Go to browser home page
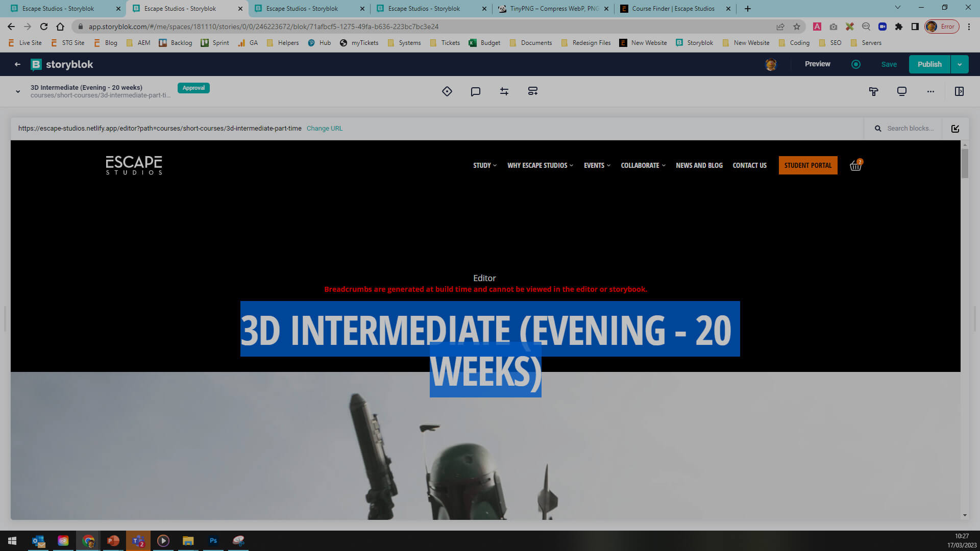Image resolution: width=980 pixels, height=551 pixels. click(x=60, y=27)
